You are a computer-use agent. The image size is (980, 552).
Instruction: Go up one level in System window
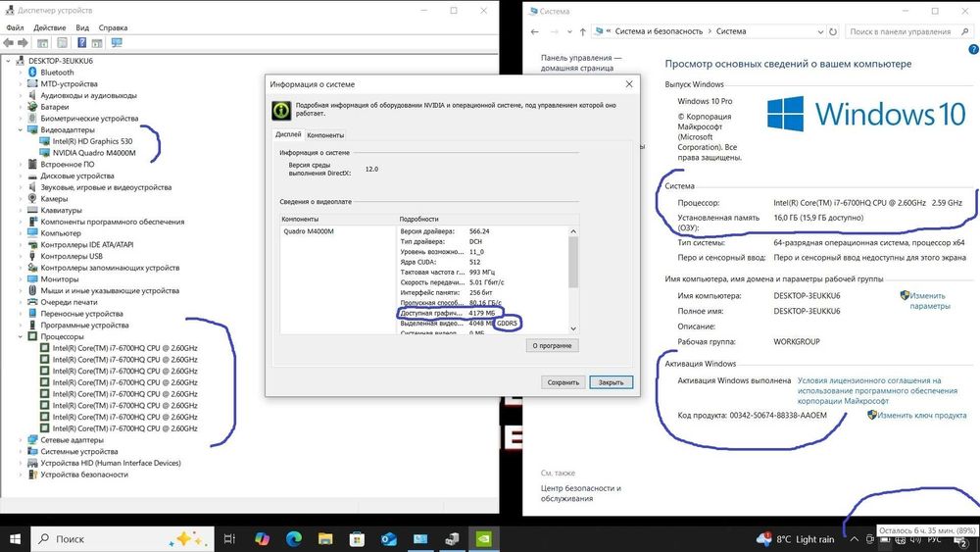point(582,31)
